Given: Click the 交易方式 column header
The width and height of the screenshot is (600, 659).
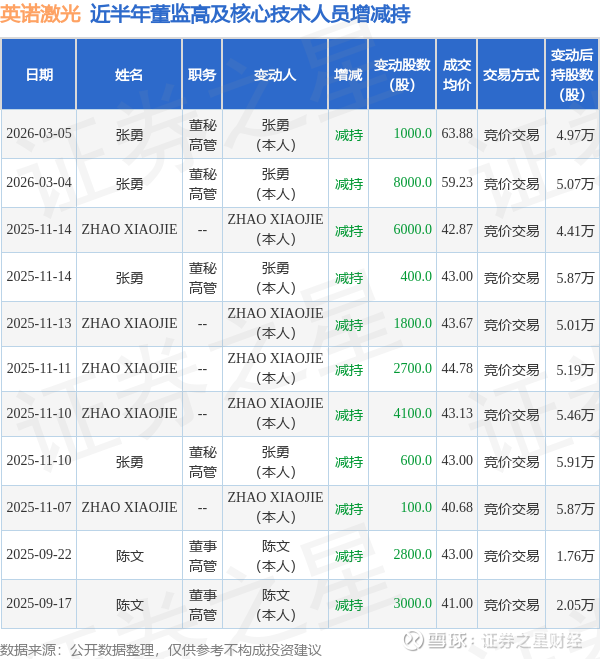Looking at the screenshot, I should 511,75.
